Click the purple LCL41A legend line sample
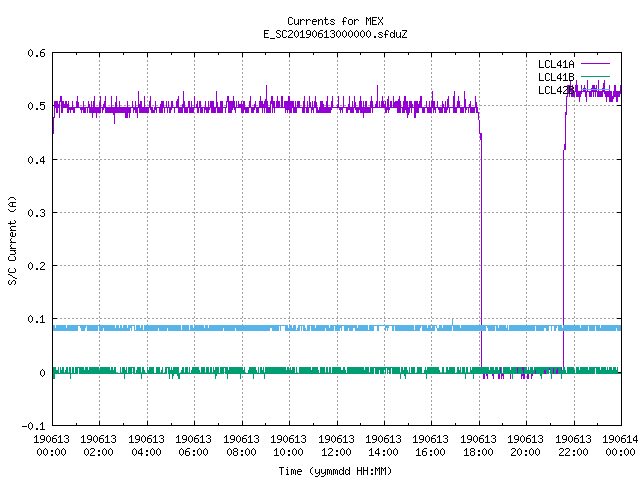Screen dimensions: 640x480 596,64
